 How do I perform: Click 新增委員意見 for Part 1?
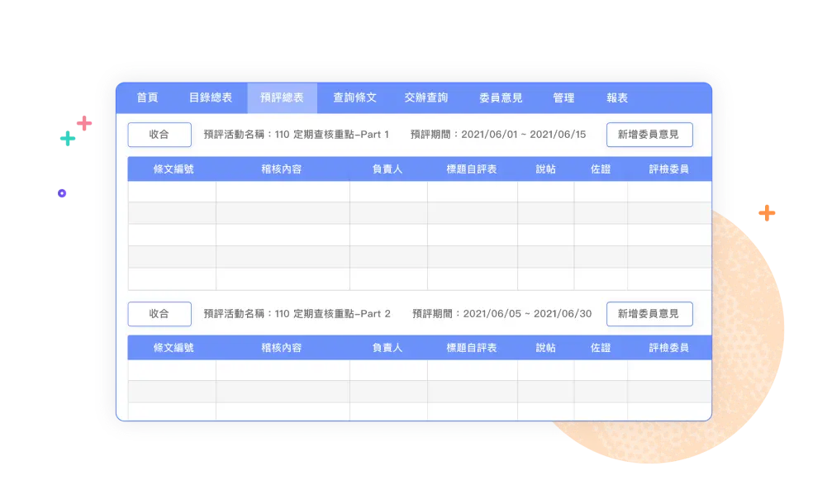(649, 135)
